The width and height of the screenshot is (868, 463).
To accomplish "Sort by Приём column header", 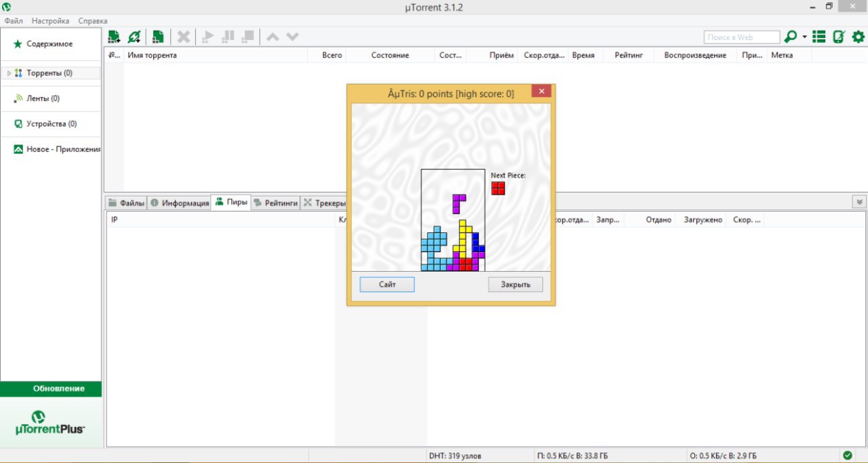I will coord(492,55).
